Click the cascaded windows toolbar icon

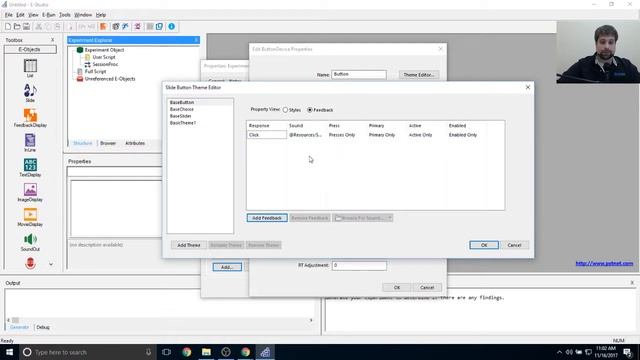pyautogui.click(x=159, y=27)
